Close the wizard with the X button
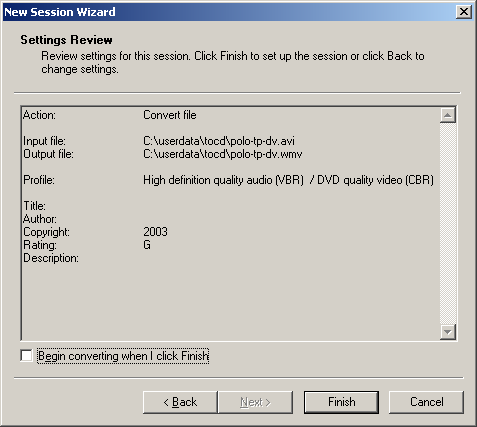This screenshot has height=427, width=477. coord(464,12)
